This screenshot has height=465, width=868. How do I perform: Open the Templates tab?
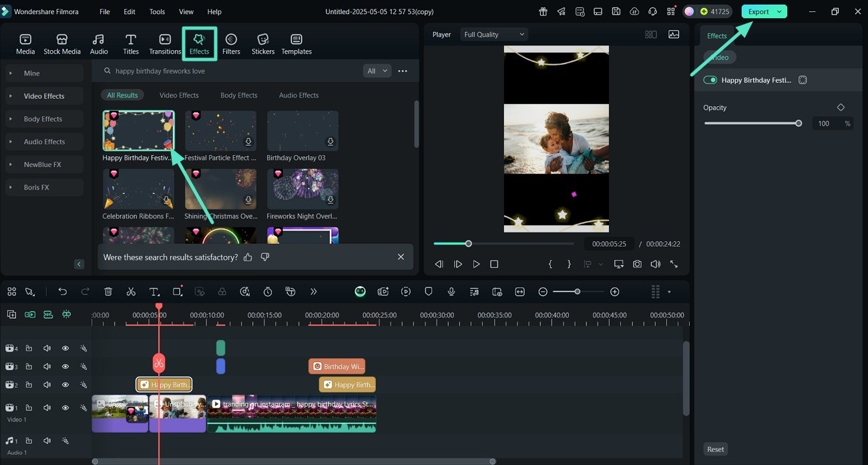coord(296,44)
